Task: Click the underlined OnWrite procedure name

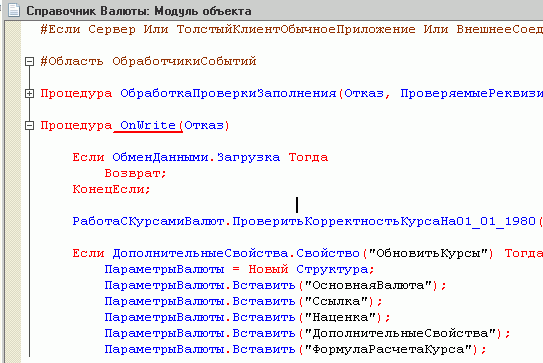Action: click(148, 125)
